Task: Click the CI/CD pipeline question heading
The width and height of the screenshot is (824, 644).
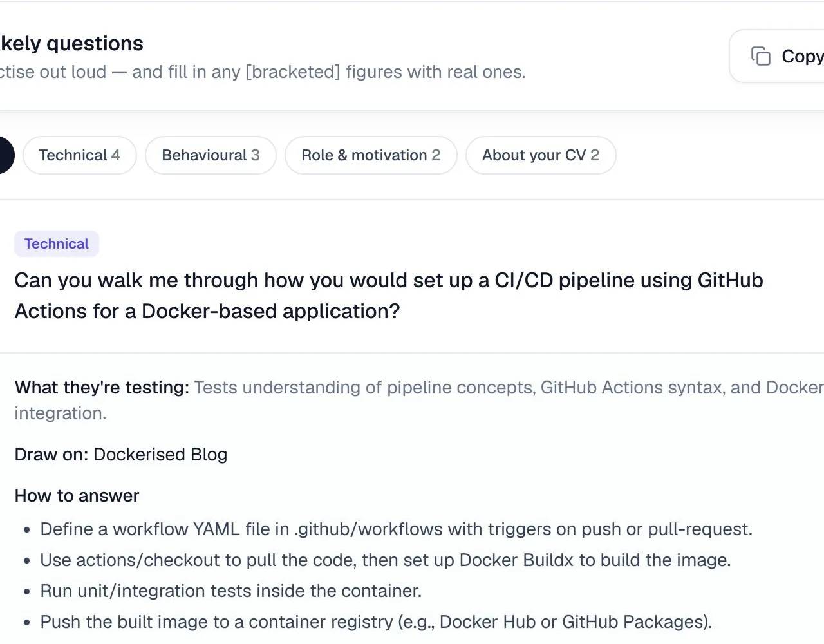Action: coord(389,296)
